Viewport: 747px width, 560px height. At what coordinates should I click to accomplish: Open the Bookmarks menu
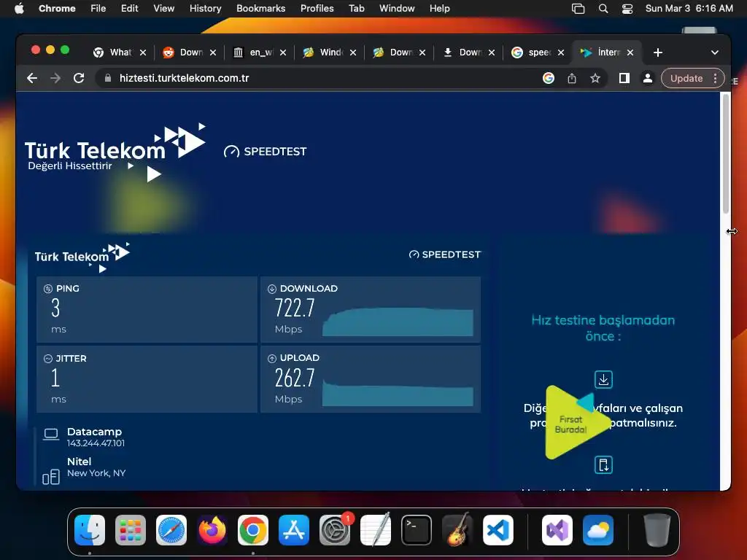[260, 8]
